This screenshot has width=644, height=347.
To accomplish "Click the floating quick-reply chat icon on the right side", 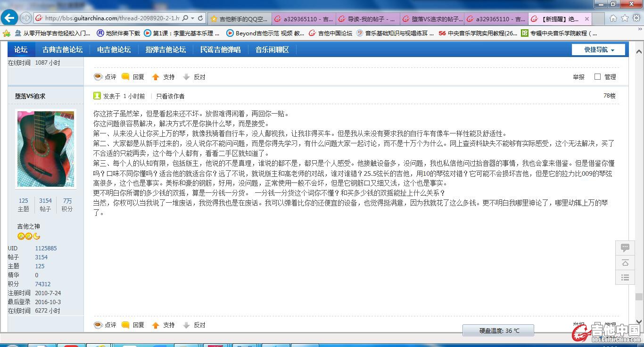I will click(625, 248).
